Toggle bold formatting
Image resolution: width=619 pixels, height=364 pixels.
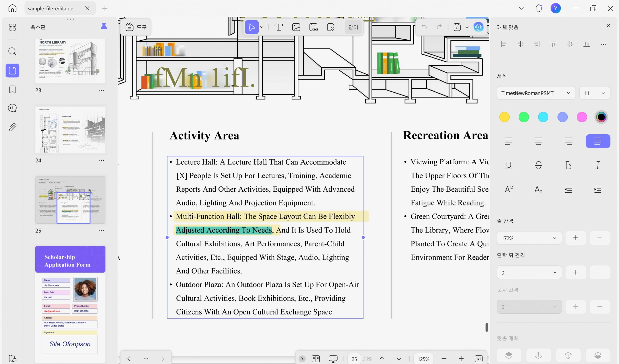(568, 165)
